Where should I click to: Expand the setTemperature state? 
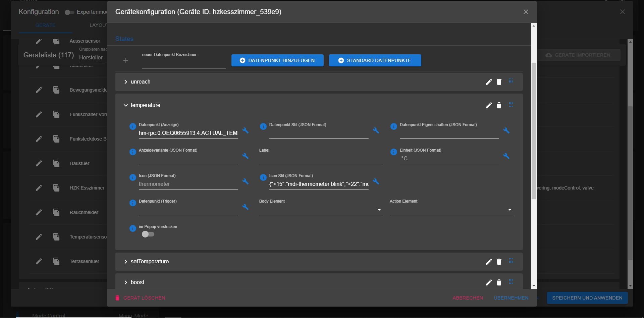tap(126, 262)
